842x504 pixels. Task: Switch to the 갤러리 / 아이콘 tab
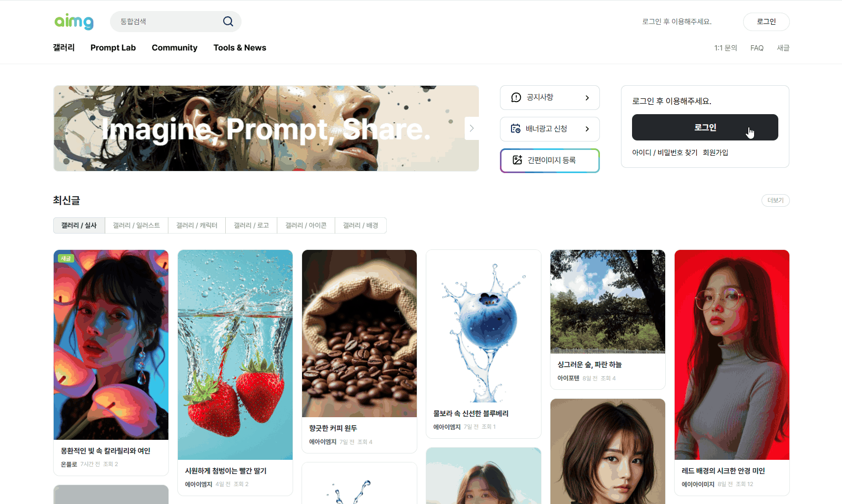pos(306,225)
